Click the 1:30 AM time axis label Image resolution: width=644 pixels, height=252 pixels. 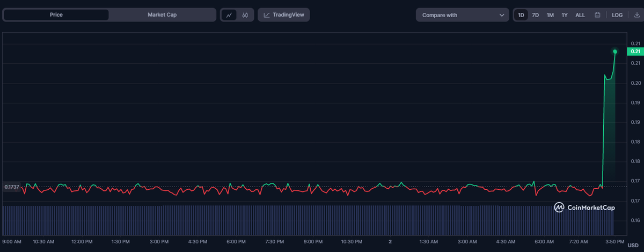[428, 242]
